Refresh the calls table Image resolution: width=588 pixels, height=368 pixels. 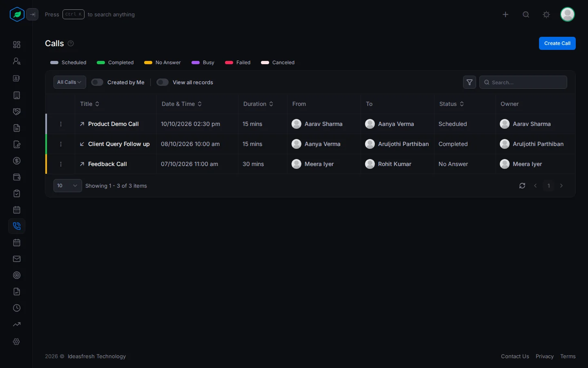coord(522,186)
